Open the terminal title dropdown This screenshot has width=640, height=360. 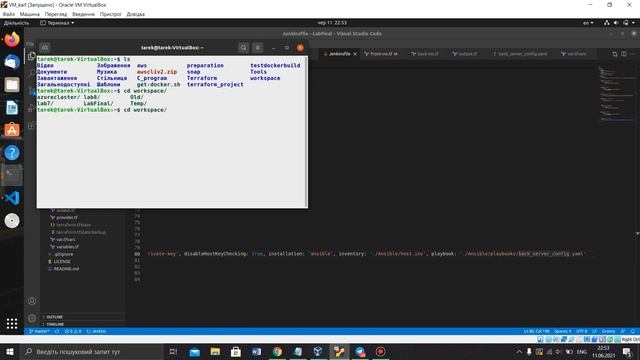[172, 48]
